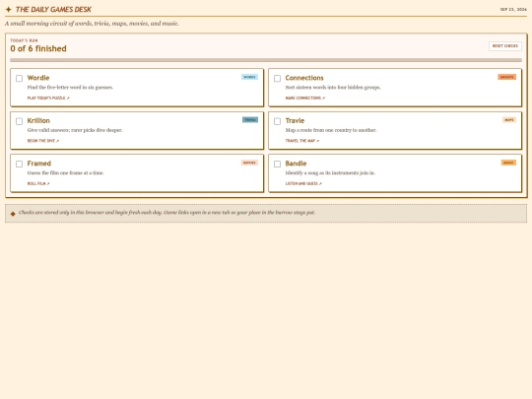Image resolution: width=532 pixels, height=399 pixels.
Task: Click the Listen and Guess link
Action: pyautogui.click(x=303, y=183)
